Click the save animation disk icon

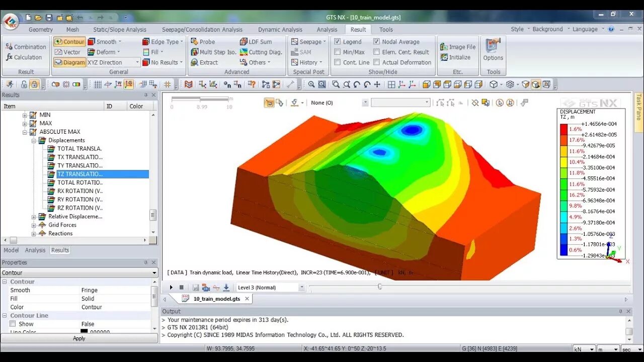pos(196,288)
